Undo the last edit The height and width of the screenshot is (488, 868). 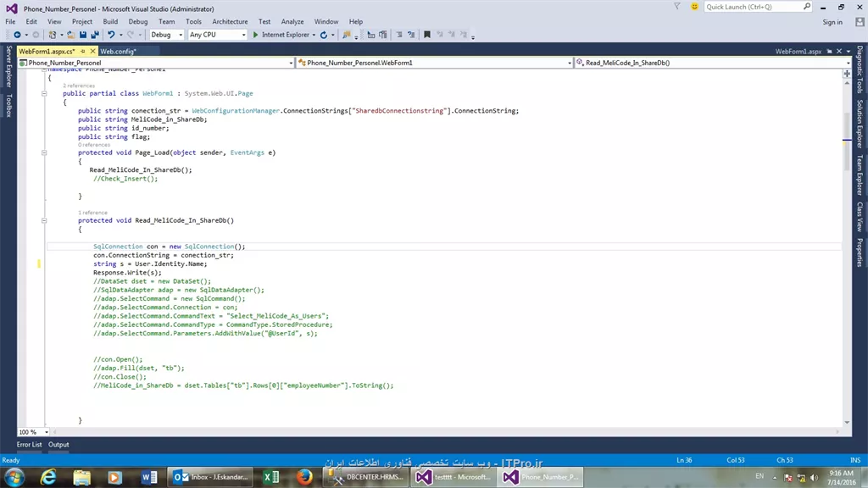[111, 35]
